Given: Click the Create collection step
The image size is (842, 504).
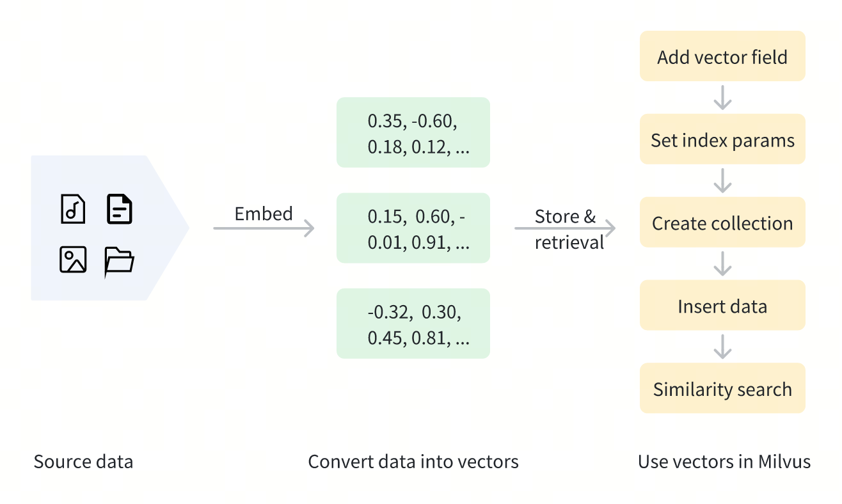Looking at the screenshot, I should click(x=722, y=223).
